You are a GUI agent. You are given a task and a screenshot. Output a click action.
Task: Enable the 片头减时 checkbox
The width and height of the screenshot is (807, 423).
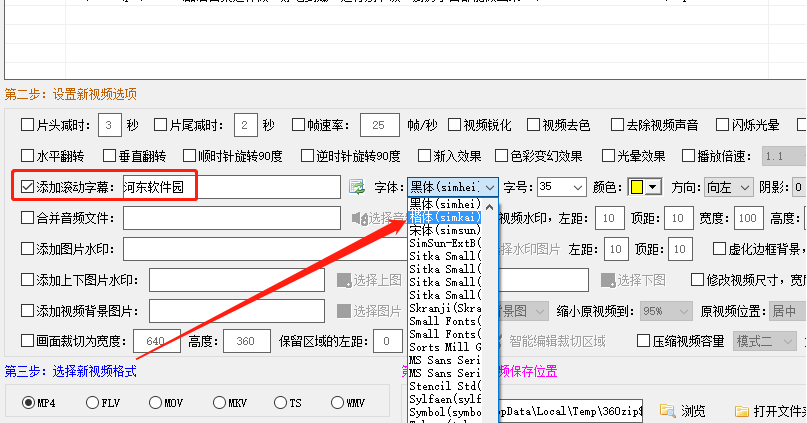click(x=27, y=125)
